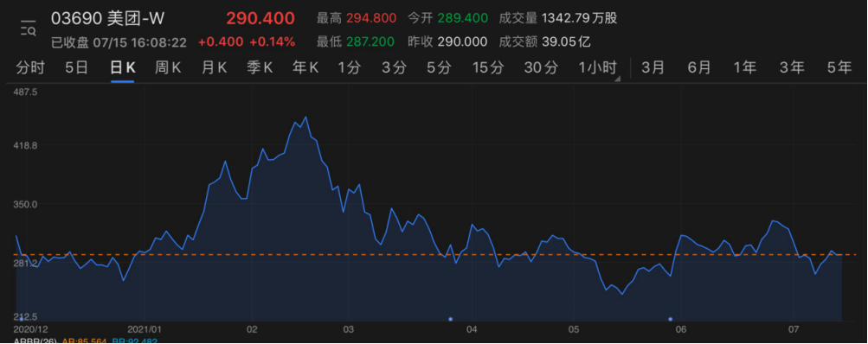Image resolution: width=868 pixels, height=344 pixels.
Task: Click the 最高 value 294.800
Action: pyautogui.click(x=371, y=18)
